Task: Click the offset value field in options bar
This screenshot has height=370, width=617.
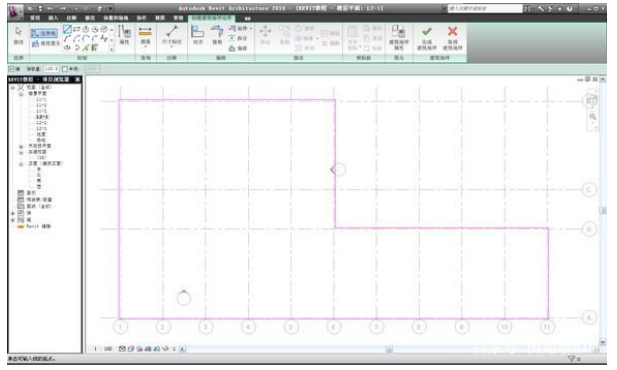Action: pyautogui.click(x=51, y=69)
